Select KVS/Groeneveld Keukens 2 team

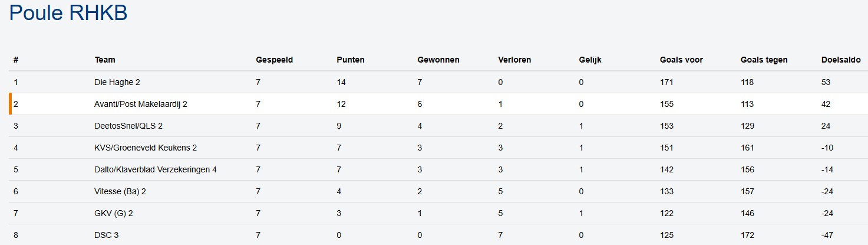[x=145, y=148]
